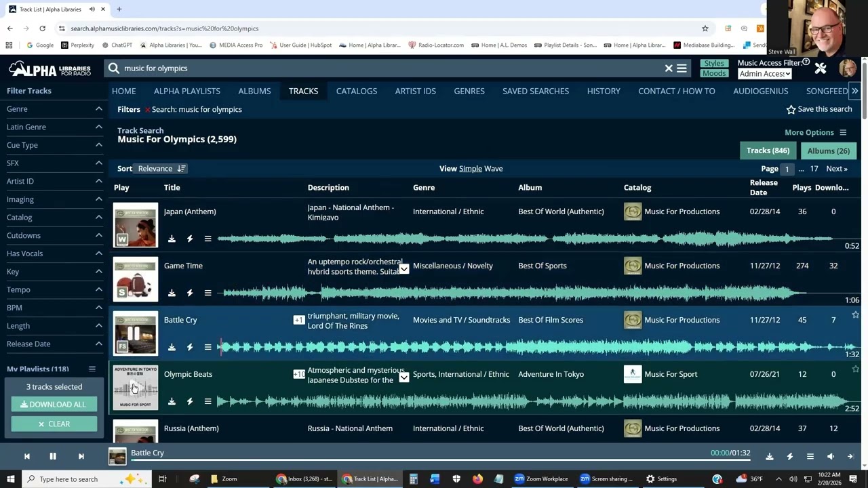Click the Music Access Filter help icon
The height and width of the screenshot is (488, 868).
pyautogui.click(x=806, y=62)
